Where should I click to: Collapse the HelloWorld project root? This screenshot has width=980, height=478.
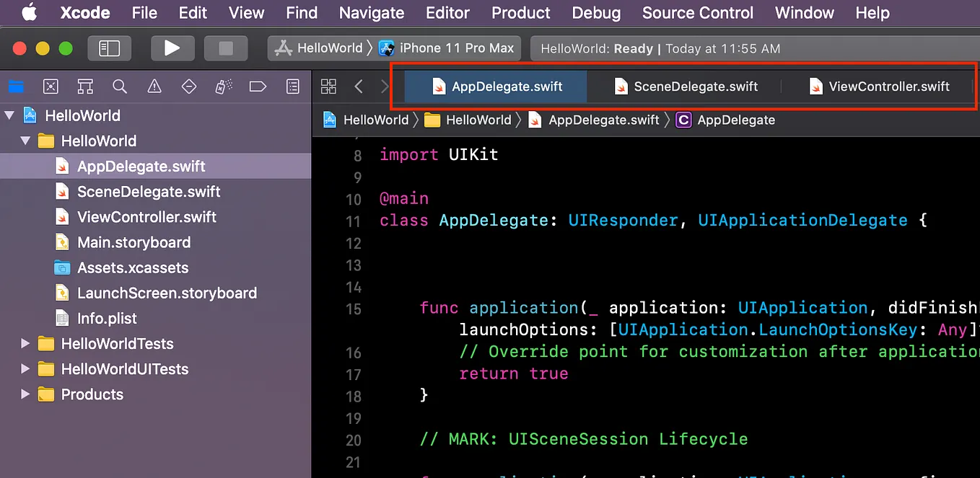click(9, 115)
